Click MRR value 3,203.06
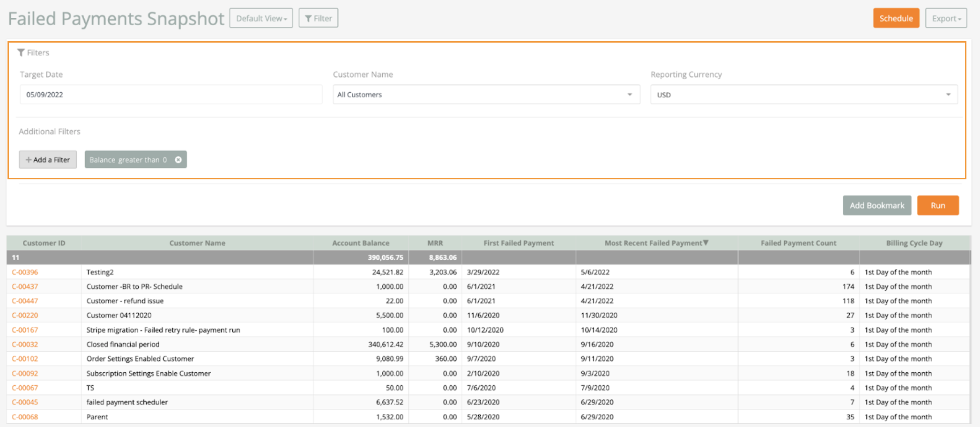This screenshot has height=427, width=980. pyautogui.click(x=443, y=272)
